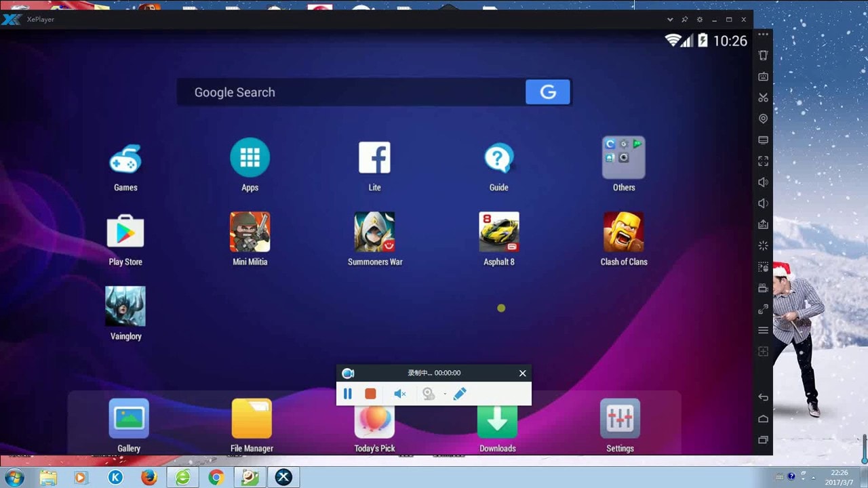Open the location pin sidebar tool

(x=763, y=119)
